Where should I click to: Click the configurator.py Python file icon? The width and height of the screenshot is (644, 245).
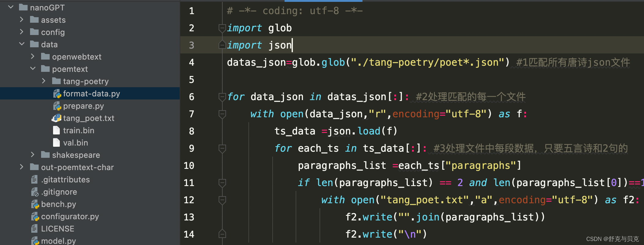coord(35,216)
